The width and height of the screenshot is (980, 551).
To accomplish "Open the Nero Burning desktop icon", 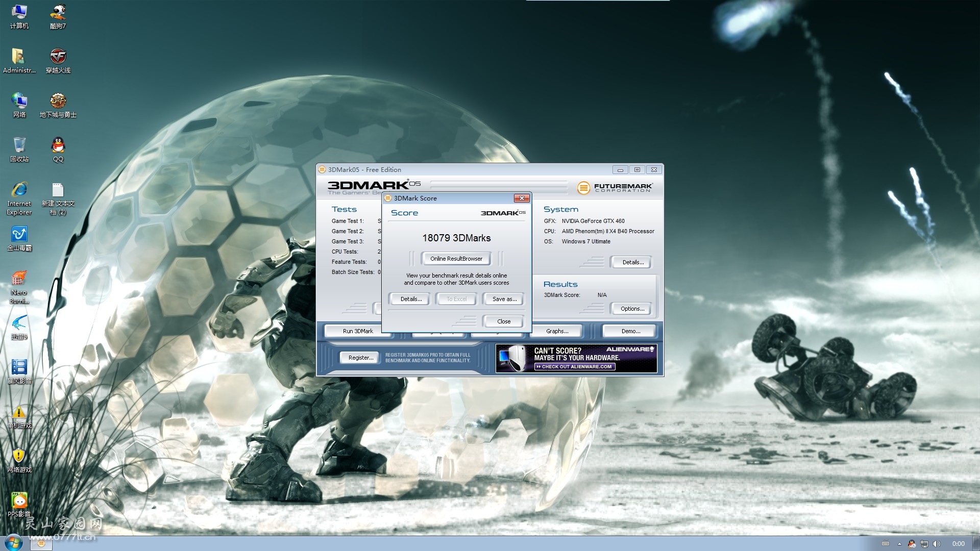I will [x=19, y=287].
